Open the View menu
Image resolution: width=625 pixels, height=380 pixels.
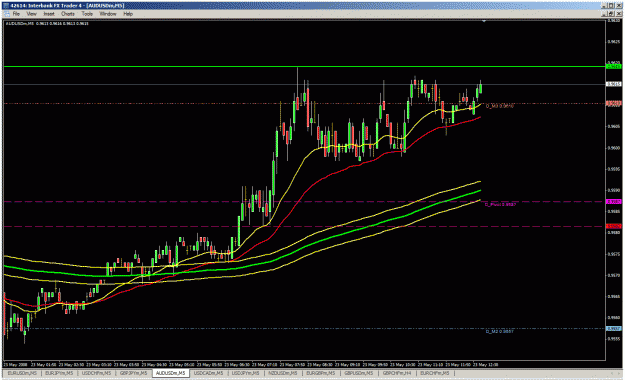coord(31,14)
